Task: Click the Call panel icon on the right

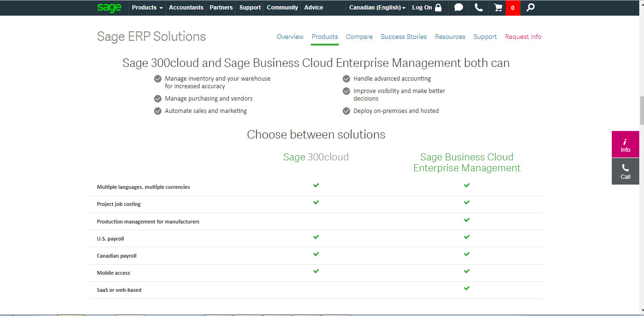Action: click(625, 171)
